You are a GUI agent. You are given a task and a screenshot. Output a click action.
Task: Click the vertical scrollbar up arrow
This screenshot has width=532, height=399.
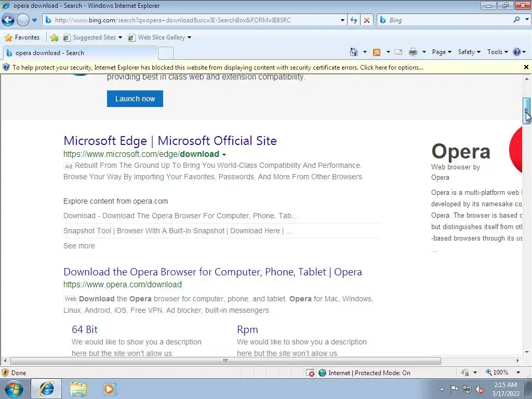coord(526,79)
